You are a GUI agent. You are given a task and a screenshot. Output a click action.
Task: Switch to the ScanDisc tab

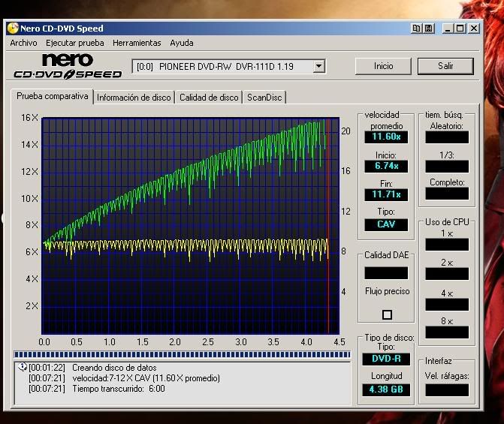(x=264, y=98)
